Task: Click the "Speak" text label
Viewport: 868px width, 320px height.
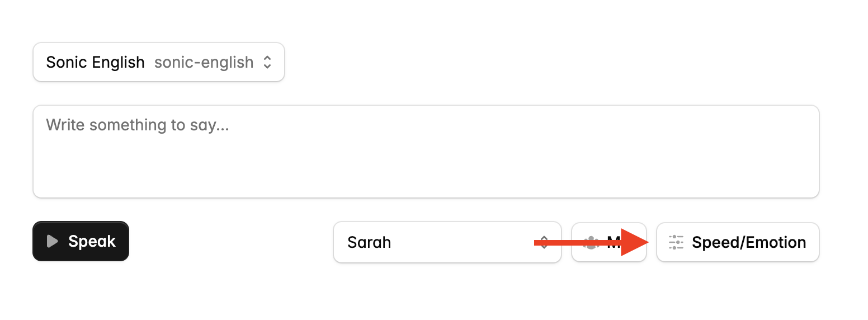Action: pyautogui.click(x=92, y=241)
